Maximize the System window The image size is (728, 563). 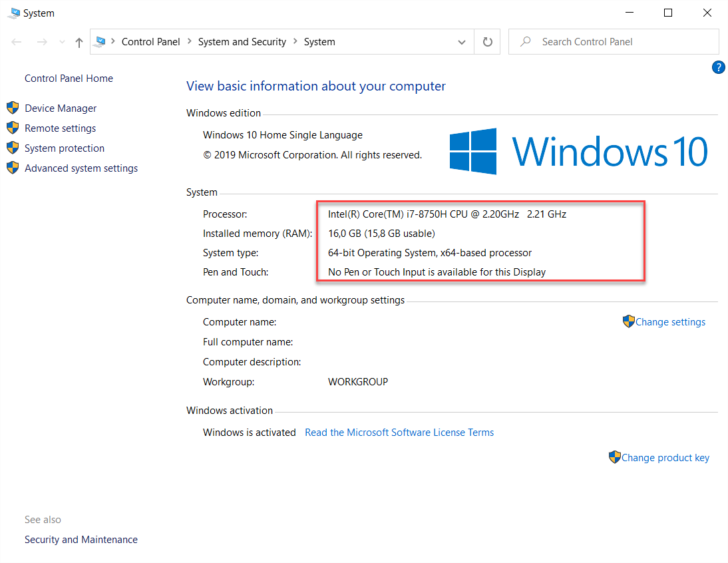[x=668, y=13]
